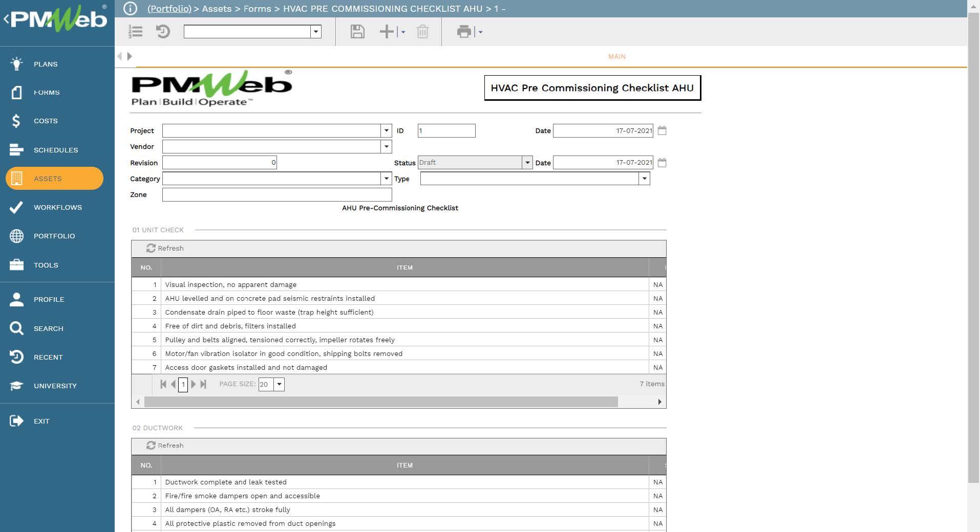Click the Unit Check horizontal scrollbar

381,402
